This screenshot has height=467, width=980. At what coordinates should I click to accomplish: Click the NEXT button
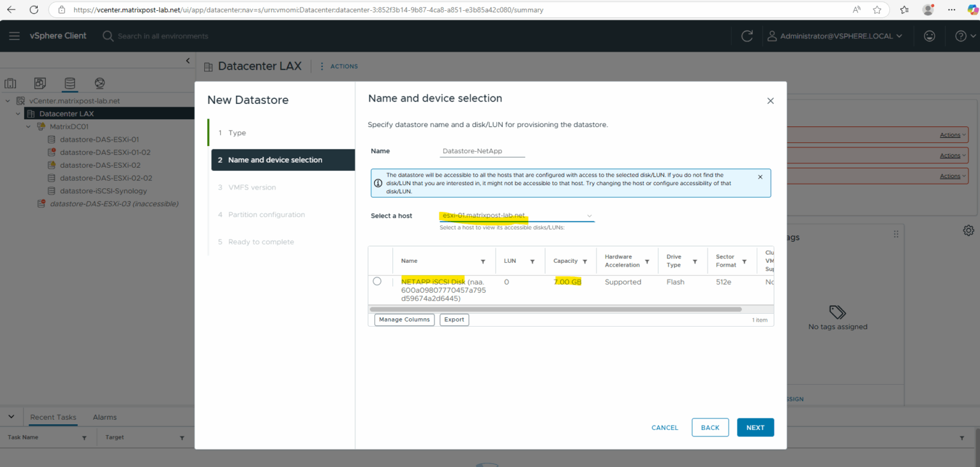click(x=755, y=427)
